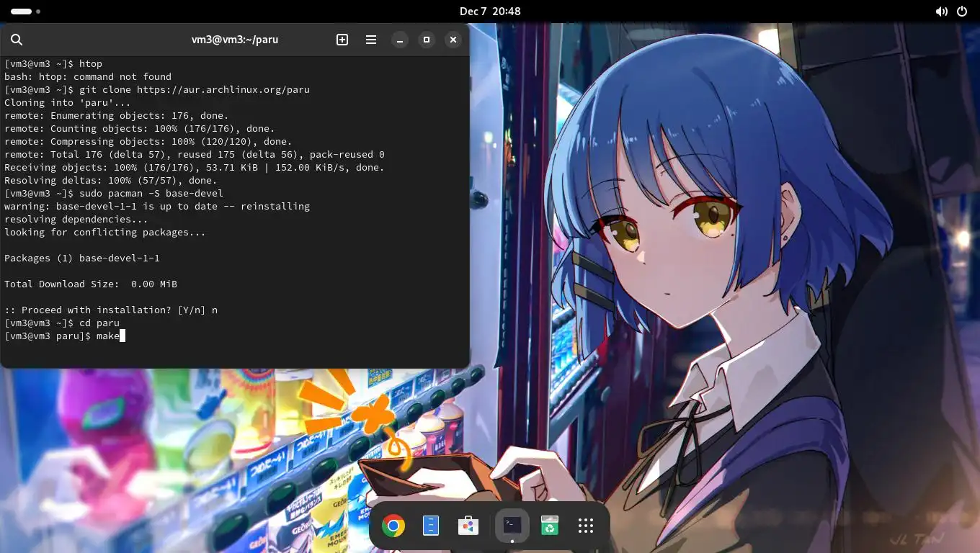Image resolution: width=980 pixels, height=553 pixels.
Task: Click the 'Cloning into 'paru'...' line
Action: pyautogui.click(x=68, y=102)
